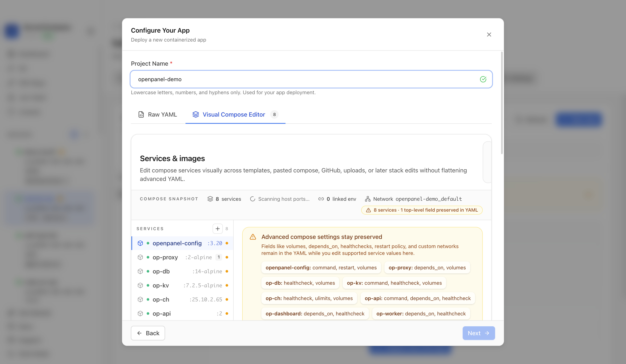This screenshot has height=364, width=626.
Task: Click the orange status dot on openpanel-config
Action: pyautogui.click(x=227, y=243)
